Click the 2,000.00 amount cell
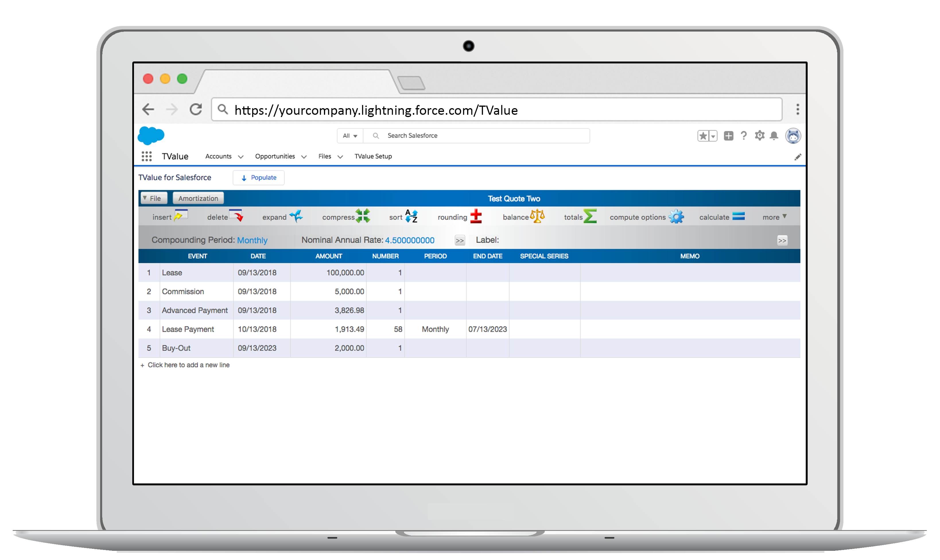This screenshot has height=560, width=940. [x=328, y=348]
